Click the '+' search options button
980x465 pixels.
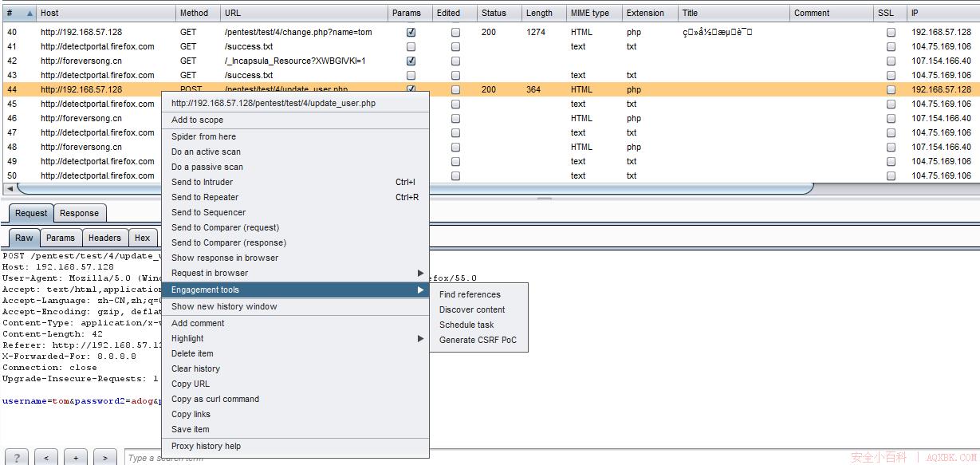pyautogui.click(x=76, y=457)
